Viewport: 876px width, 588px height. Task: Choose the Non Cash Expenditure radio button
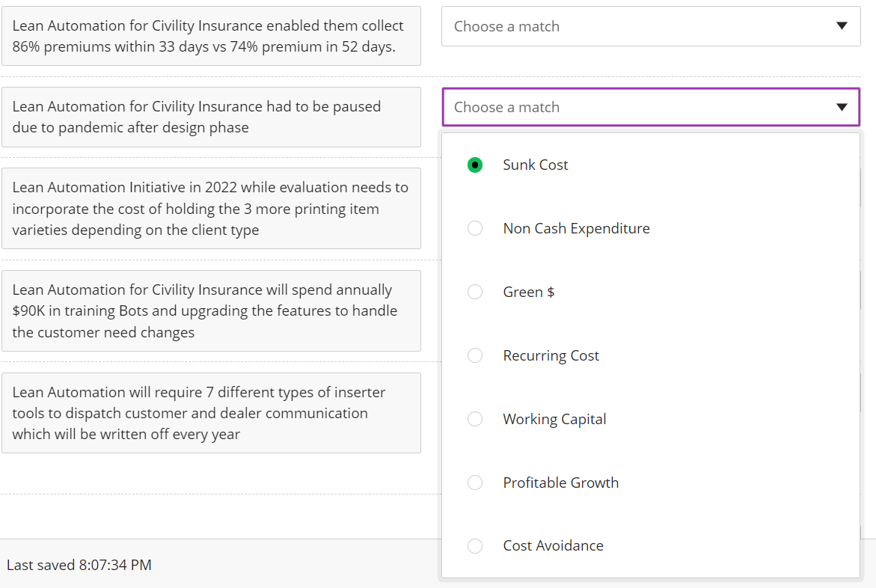coord(475,228)
